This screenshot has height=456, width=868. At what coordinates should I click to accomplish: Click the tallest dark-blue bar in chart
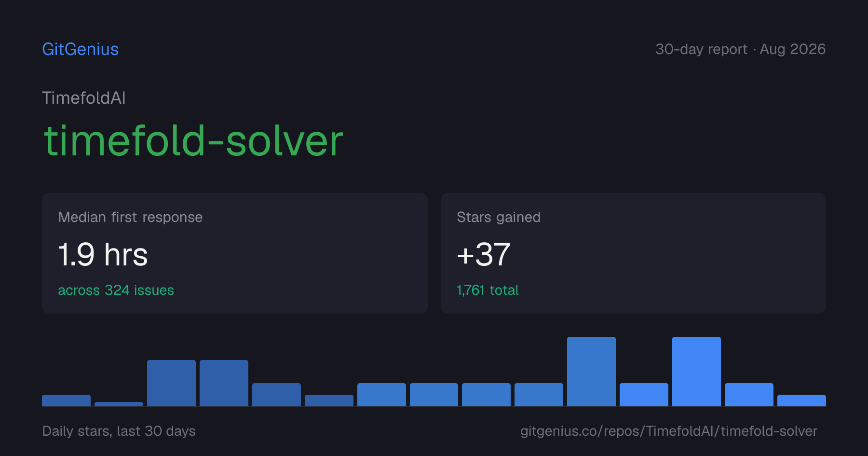pos(591,372)
